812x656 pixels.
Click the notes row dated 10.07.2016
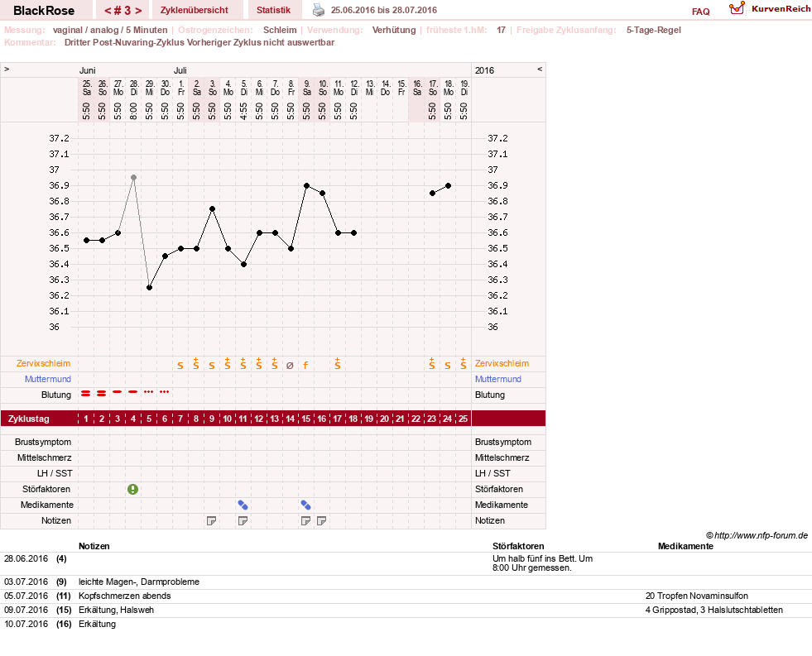point(406,624)
